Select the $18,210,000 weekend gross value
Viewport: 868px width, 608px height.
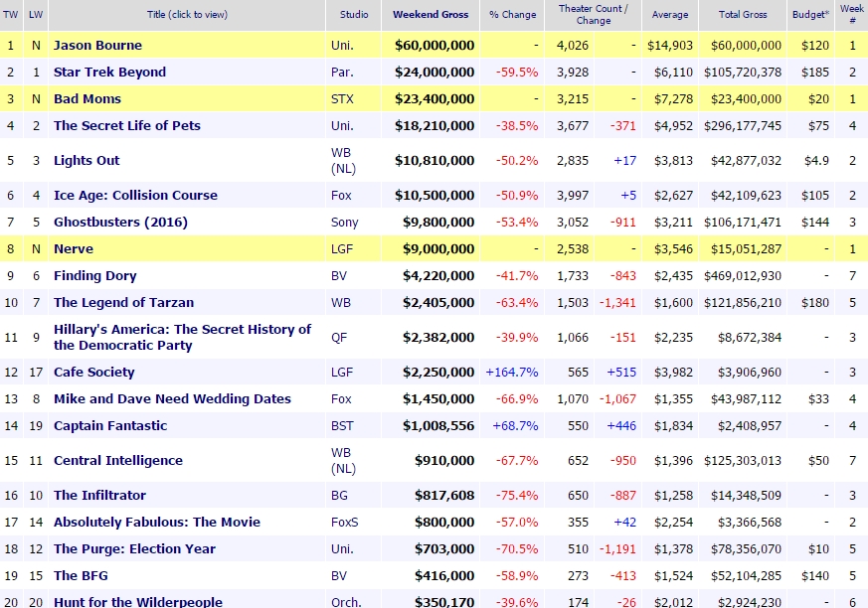434,125
